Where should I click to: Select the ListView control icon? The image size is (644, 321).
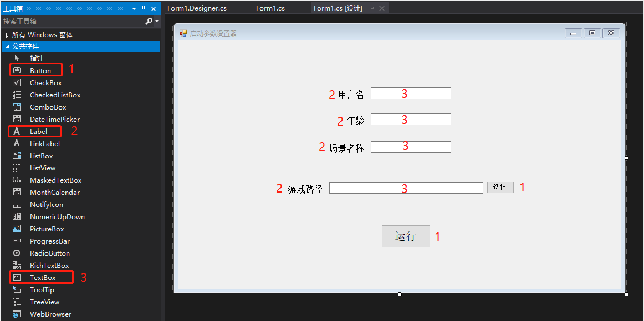17,168
